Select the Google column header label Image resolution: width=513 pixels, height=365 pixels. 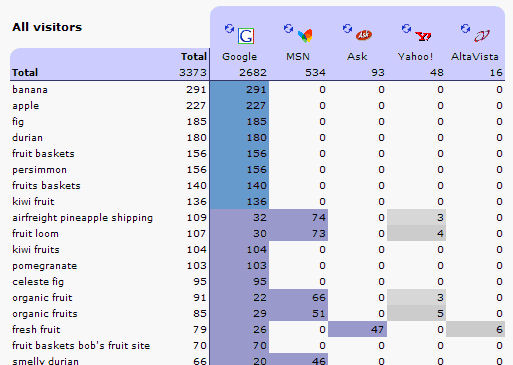pos(239,57)
